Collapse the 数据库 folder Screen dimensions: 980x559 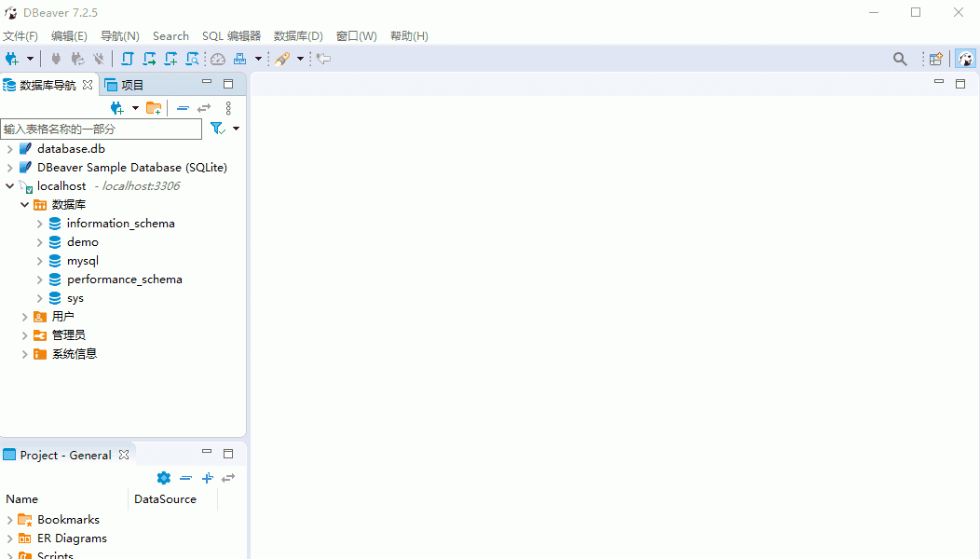click(24, 205)
